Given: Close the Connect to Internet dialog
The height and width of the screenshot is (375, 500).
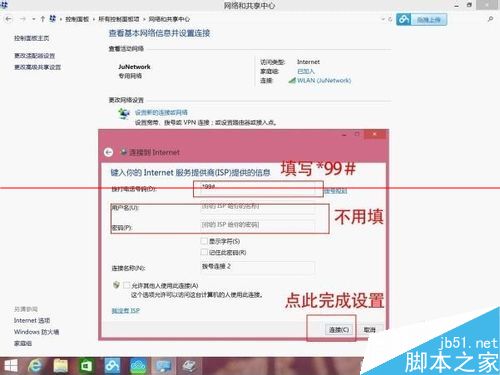Looking at the screenshot, I should 375,134.
